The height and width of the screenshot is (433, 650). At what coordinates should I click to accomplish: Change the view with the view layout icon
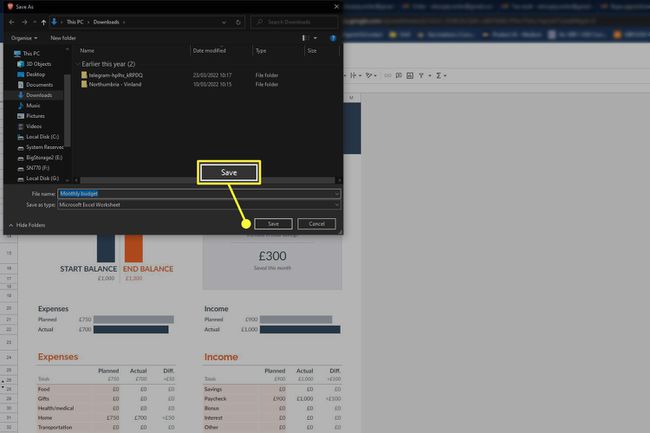coord(305,38)
